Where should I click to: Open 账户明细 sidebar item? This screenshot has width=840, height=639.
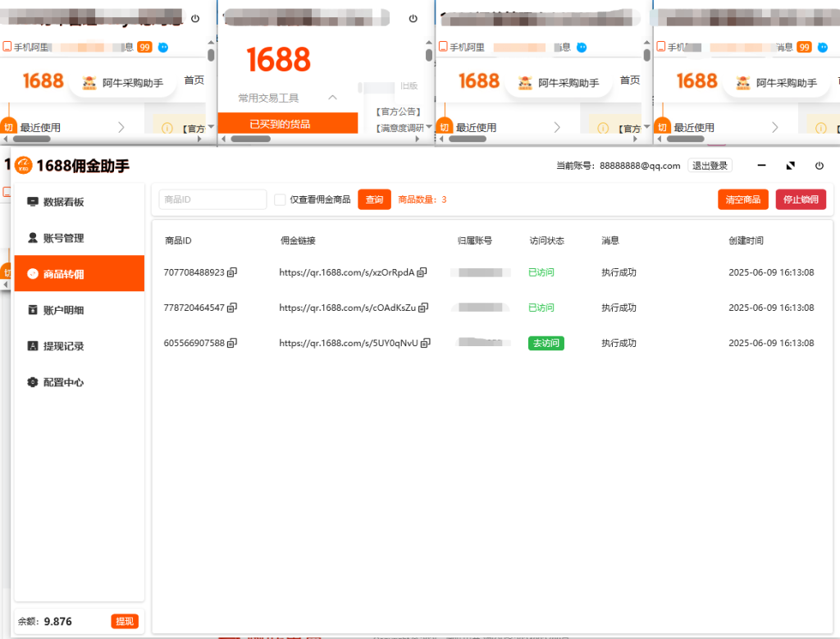point(63,310)
